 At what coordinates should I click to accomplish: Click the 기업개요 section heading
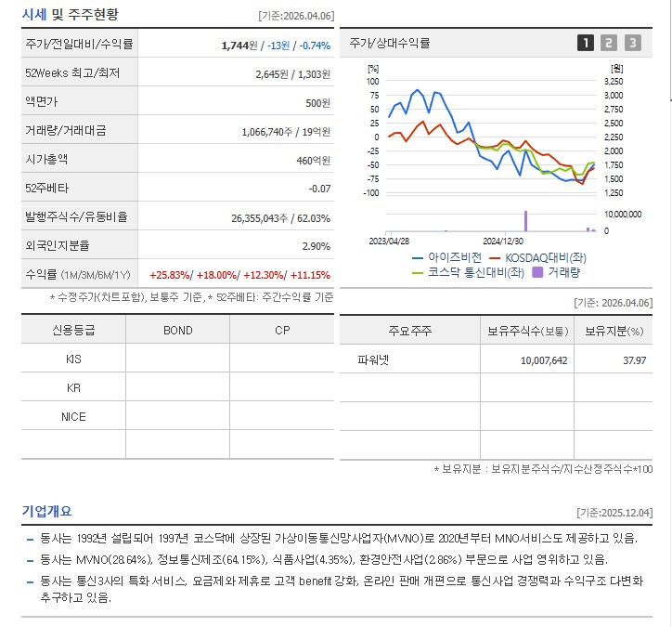pos(46,511)
